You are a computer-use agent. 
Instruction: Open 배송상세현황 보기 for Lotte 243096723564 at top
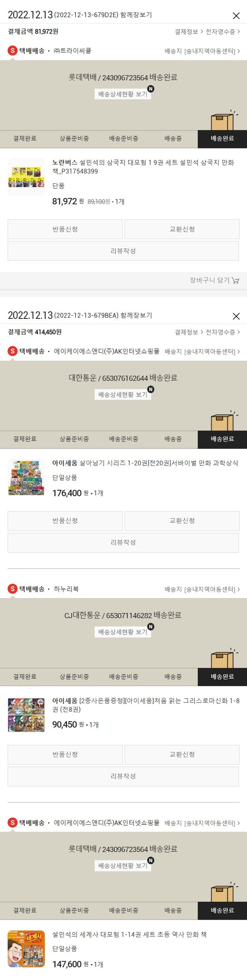[x=123, y=94]
